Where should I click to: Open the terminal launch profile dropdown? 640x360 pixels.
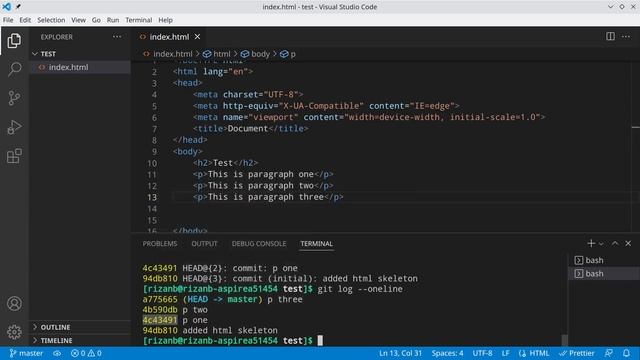coord(601,244)
